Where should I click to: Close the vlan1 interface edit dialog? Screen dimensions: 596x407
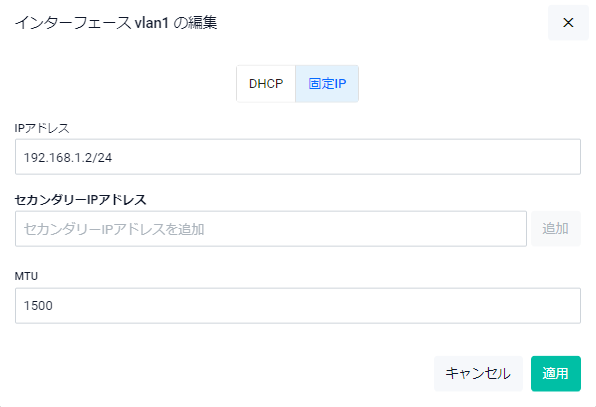[x=568, y=23]
